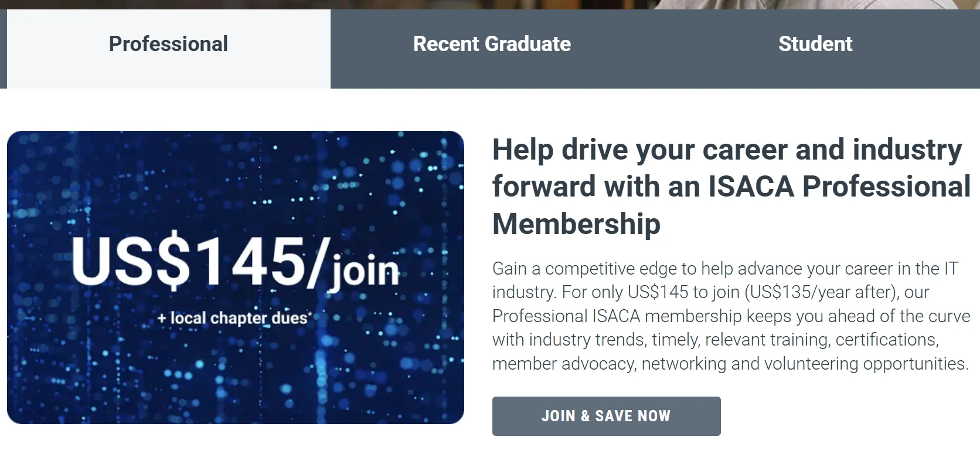The height and width of the screenshot is (467, 980).
Task: Click the word "join" on the pricing card
Action: (365, 271)
